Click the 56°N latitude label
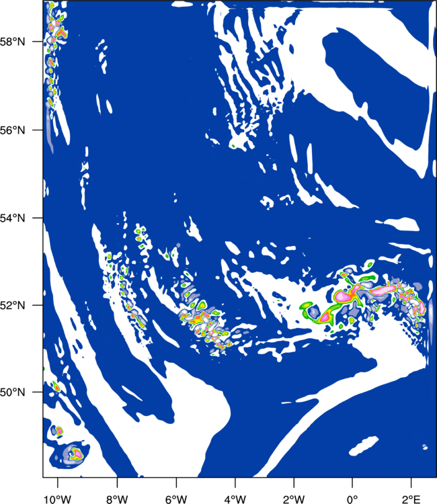The image size is (437, 504). [13, 130]
